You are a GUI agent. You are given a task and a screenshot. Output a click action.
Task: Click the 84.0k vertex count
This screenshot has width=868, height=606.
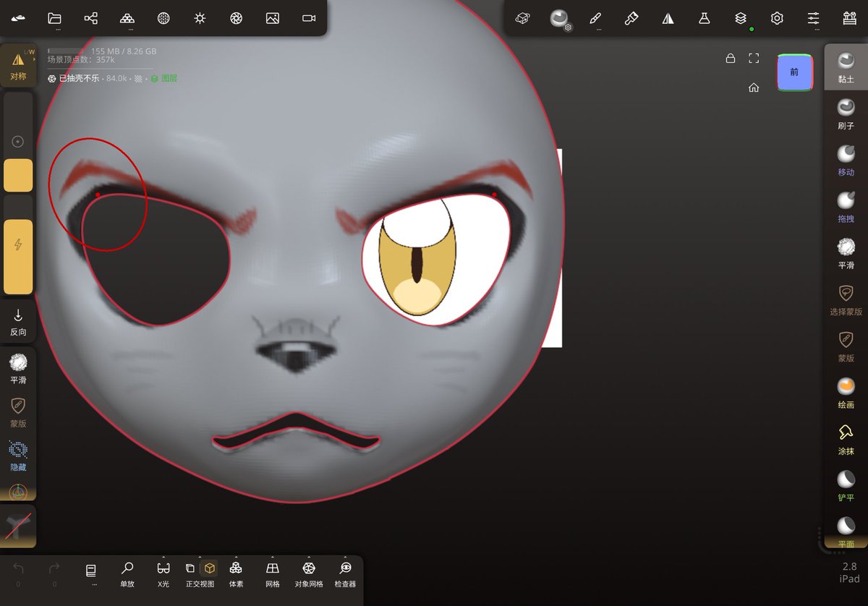point(117,78)
